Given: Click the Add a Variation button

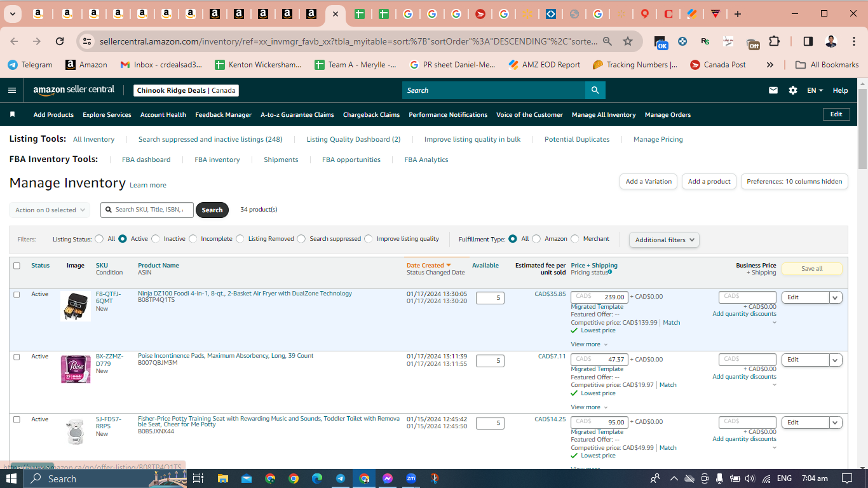Looking at the screenshot, I should click(x=648, y=181).
